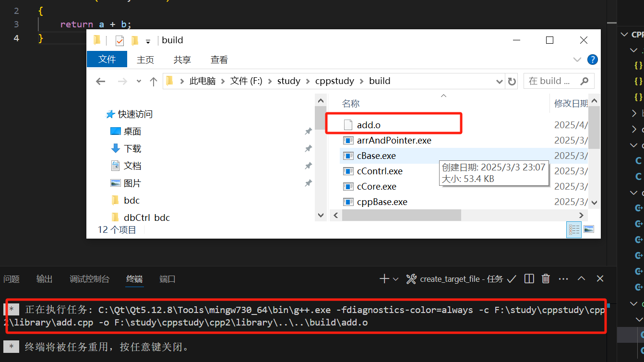
Task: Select the cppBase.exe file
Action: tap(382, 202)
